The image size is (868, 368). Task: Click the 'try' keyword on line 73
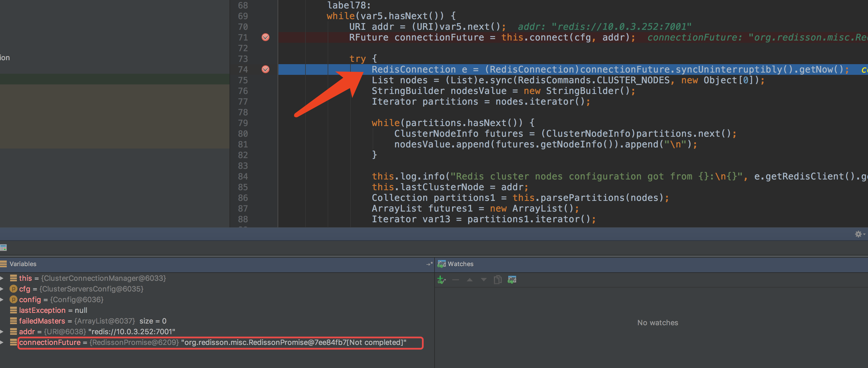[357, 59]
